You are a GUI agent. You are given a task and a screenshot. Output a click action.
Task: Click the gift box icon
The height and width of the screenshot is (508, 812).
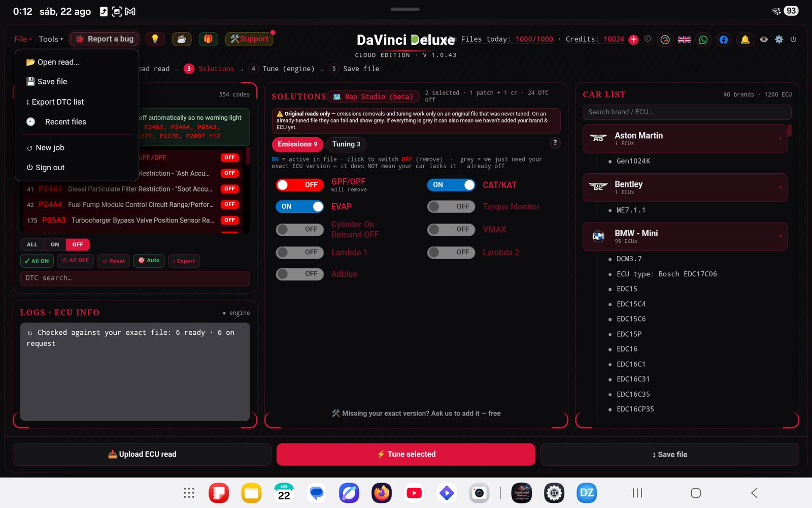point(208,39)
